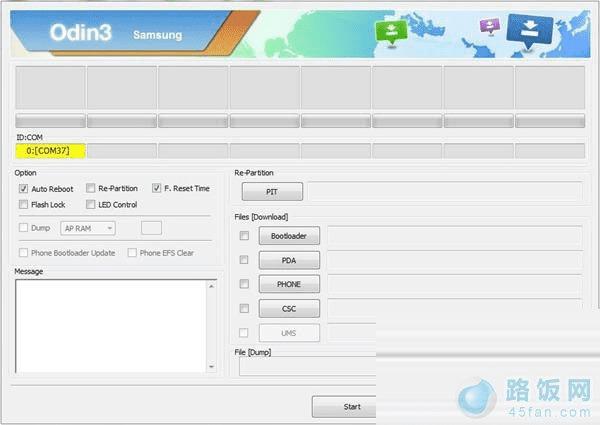
Task: Click the Message log scroll down arrow
Action: tap(211, 367)
